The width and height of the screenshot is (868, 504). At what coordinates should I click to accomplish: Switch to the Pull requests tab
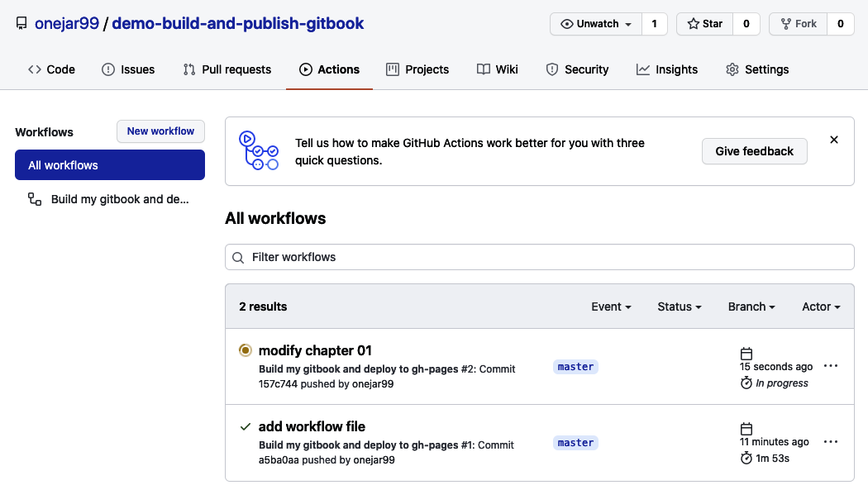point(227,69)
